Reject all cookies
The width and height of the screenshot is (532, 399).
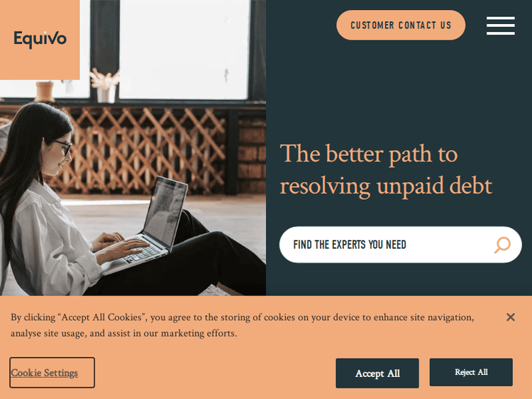(471, 372)
